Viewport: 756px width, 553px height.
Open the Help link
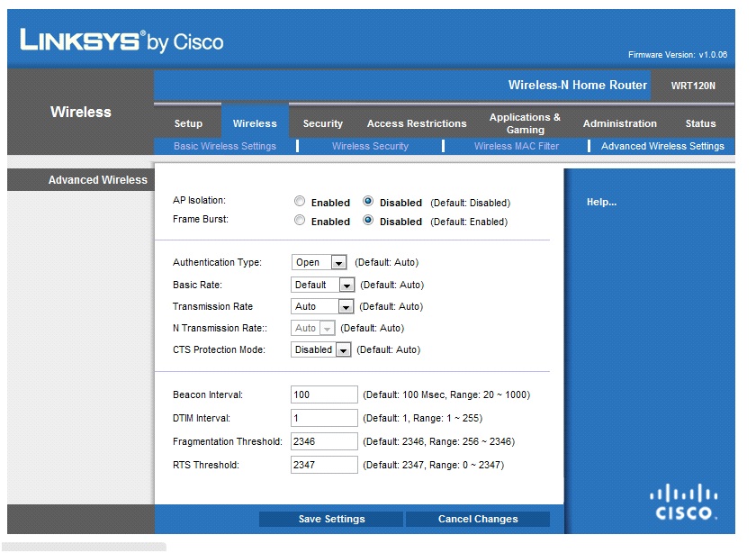tap(601, 202)
